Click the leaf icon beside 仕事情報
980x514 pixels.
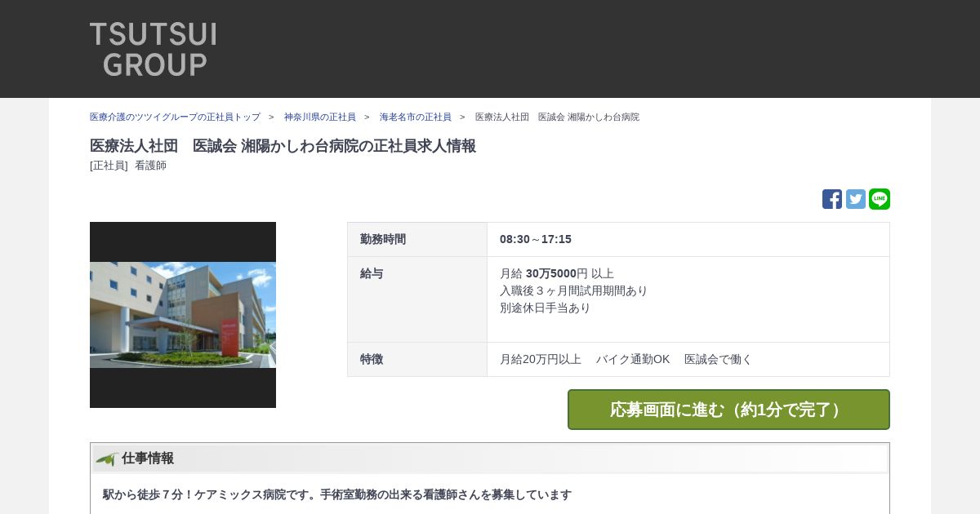pos(107,459)
